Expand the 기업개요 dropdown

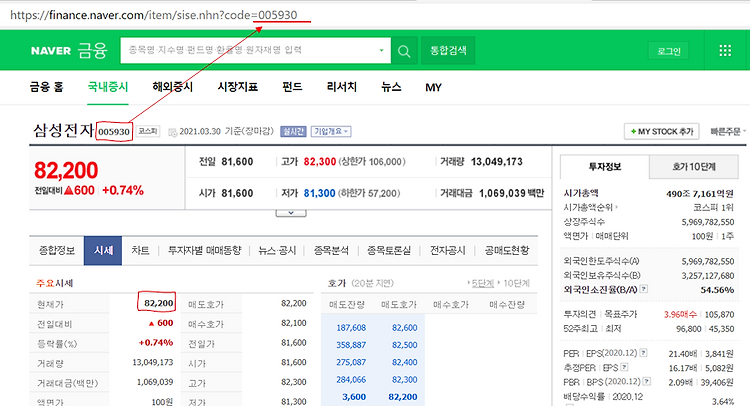(331, 132)
